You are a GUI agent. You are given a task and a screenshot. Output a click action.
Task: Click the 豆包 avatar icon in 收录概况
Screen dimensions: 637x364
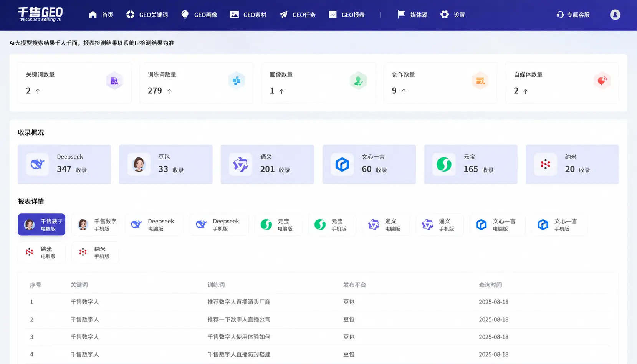point(139,164)
